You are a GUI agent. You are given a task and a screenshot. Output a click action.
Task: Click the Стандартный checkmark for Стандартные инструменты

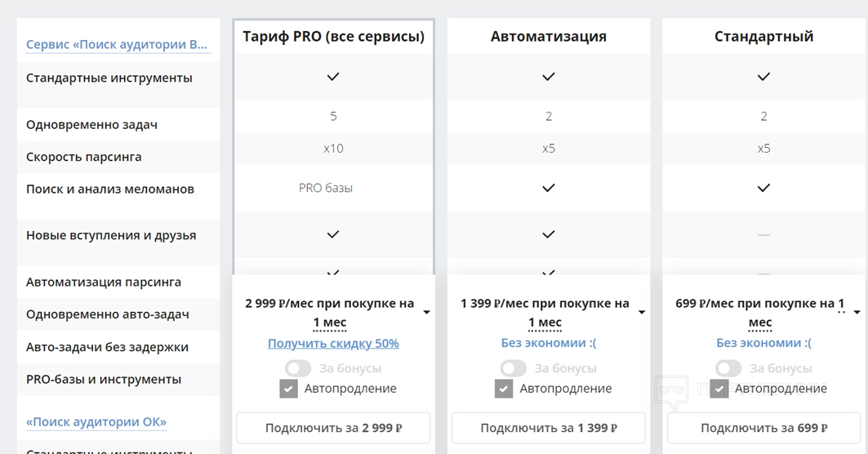[x=763, y=77]
